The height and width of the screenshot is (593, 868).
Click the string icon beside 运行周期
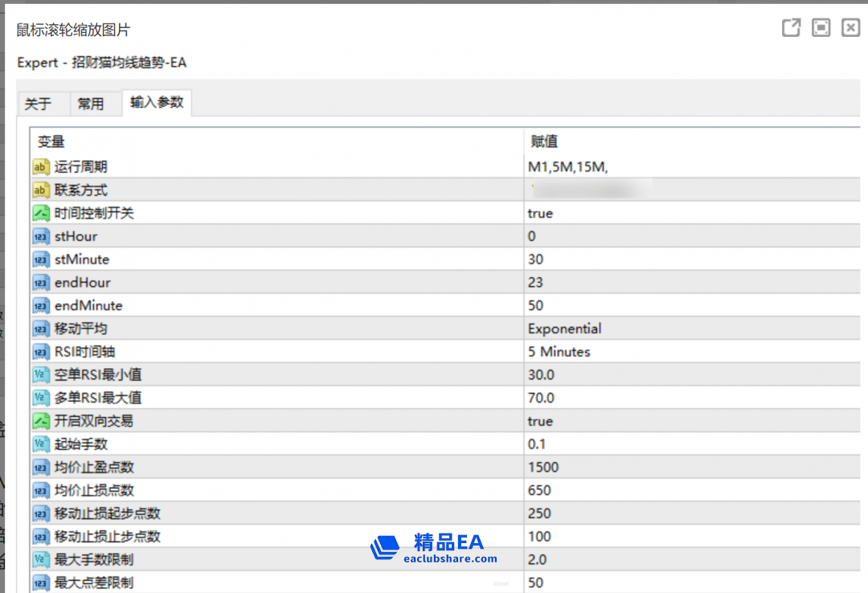click(x=41, y=167)
